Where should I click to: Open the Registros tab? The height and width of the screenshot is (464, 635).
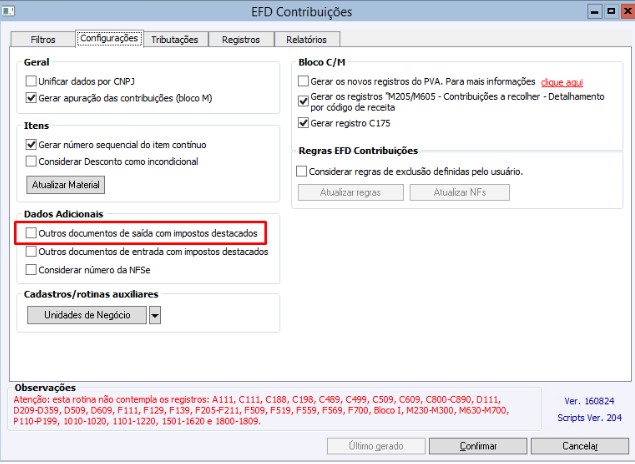coord(241,39)
